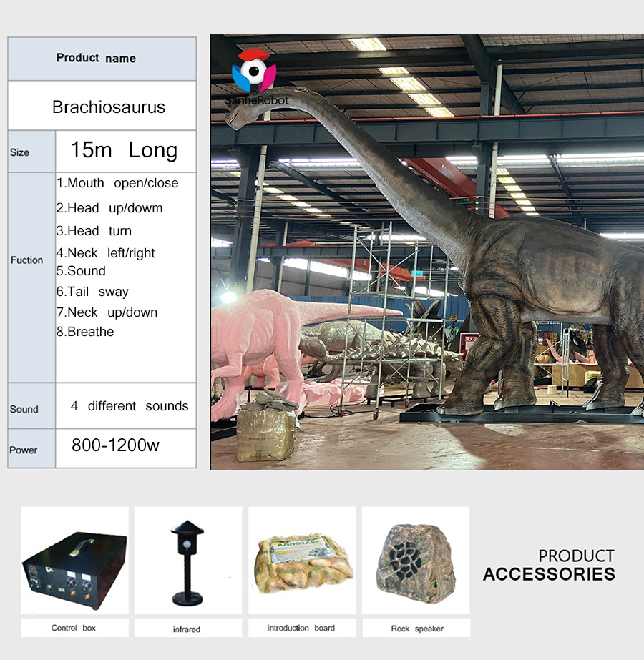Click the "Product name" table header
Viewport: 644px width, 660px height.
click(x=96, y=59)
